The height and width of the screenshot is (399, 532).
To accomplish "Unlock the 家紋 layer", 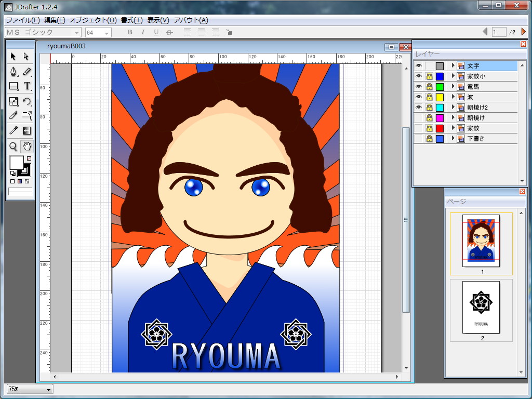I will click(x=429, y=128).
